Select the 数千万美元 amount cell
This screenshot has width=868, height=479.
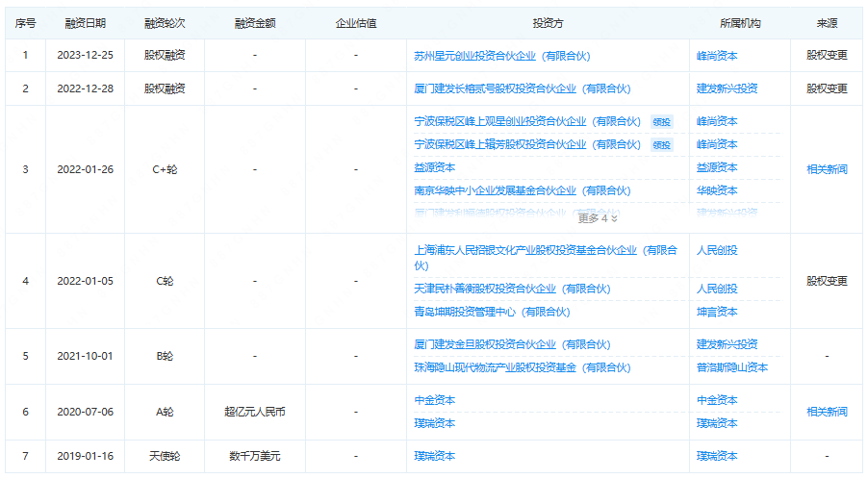(x=255, y=456)
